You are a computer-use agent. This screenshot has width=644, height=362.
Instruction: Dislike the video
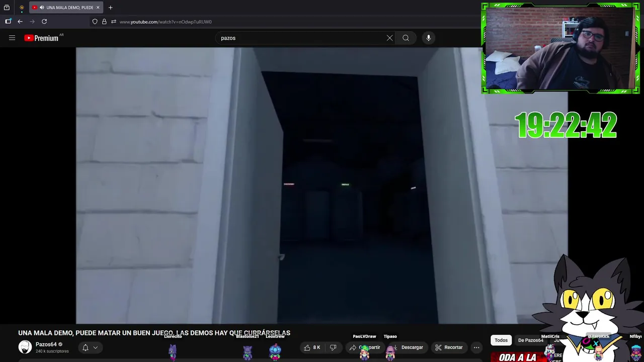333,347
